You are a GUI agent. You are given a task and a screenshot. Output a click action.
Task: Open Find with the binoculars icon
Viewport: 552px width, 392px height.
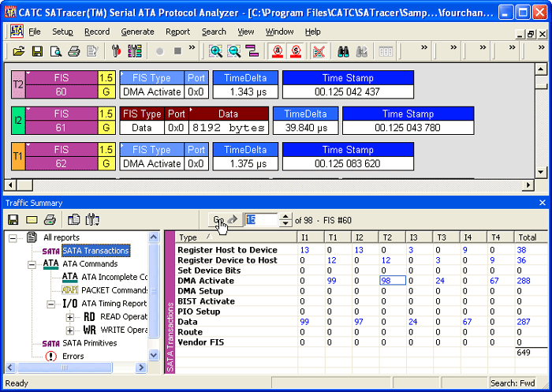coord(343,51)
